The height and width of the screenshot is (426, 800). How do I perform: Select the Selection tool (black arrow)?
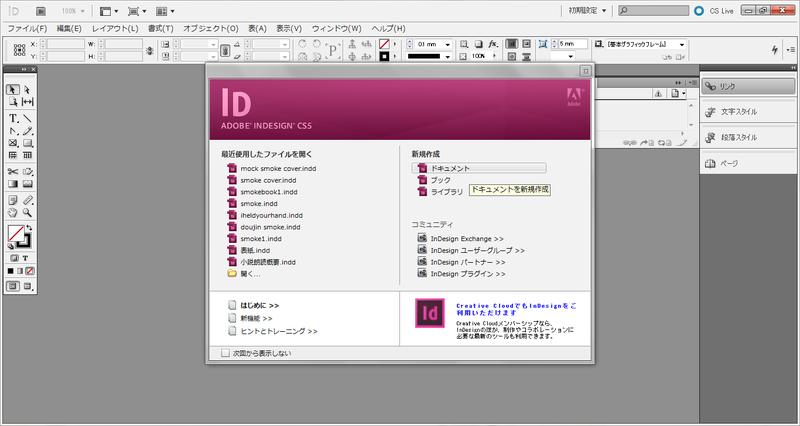pos(13,90)
